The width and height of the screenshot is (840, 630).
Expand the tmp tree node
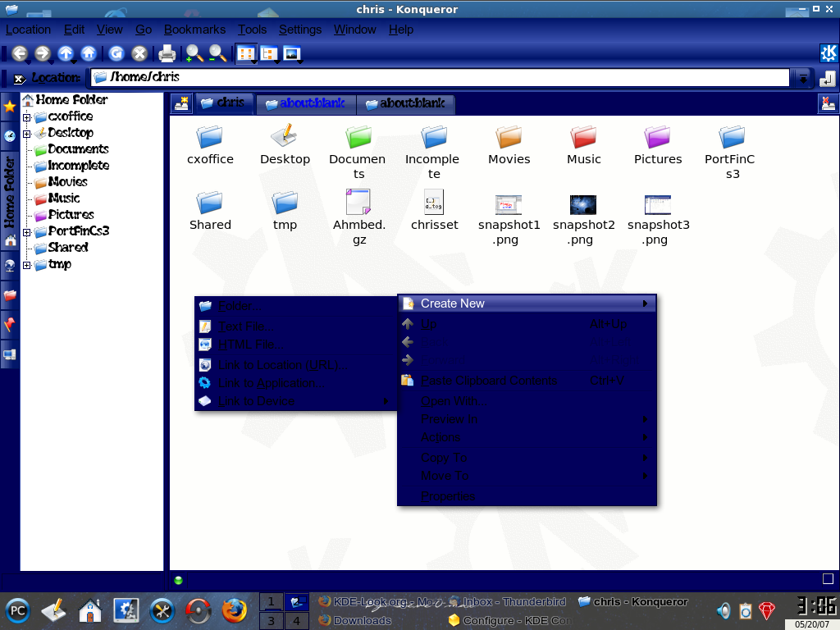click(x=27, y=265)
